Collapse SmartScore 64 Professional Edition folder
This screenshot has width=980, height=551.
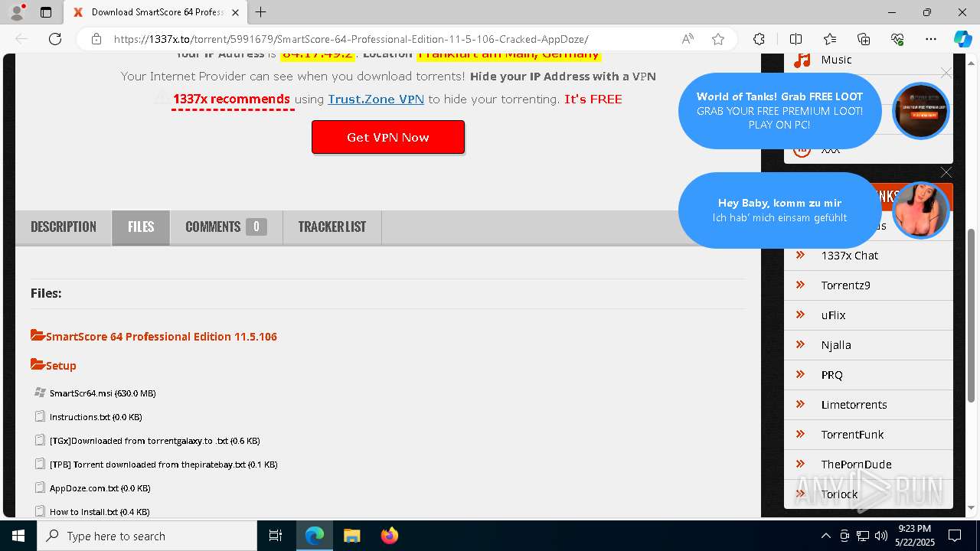(154, 336)
